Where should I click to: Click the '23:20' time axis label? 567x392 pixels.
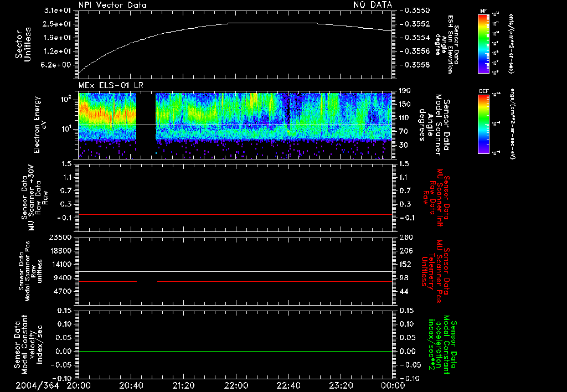(341, 385)
